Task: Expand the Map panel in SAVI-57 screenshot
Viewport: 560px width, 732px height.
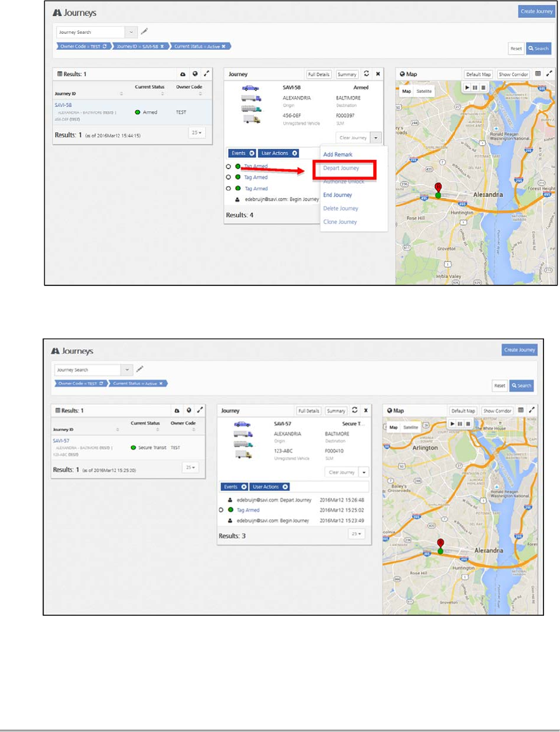Action: pyautogui.click(x=532, y=410)
